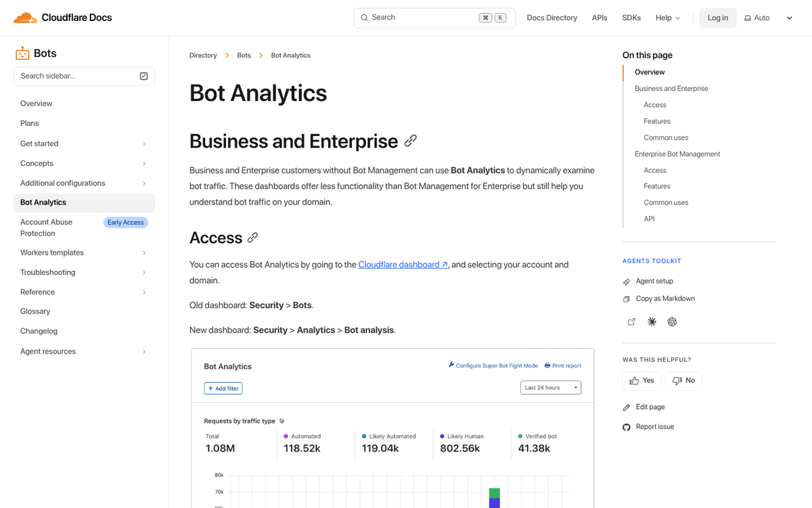Mark the page unhelpful with thumbs down No

coord(683,381)
